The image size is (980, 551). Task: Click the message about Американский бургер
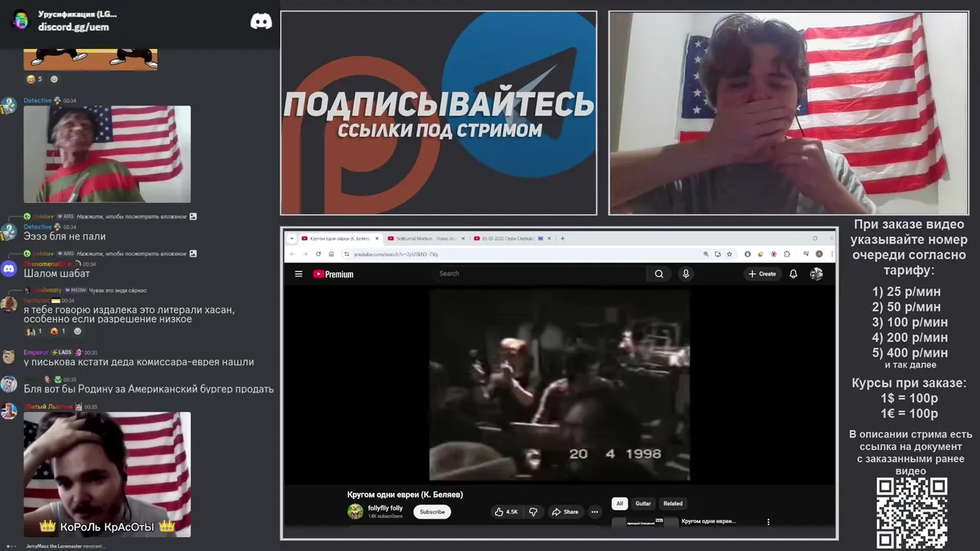(149, 389)
